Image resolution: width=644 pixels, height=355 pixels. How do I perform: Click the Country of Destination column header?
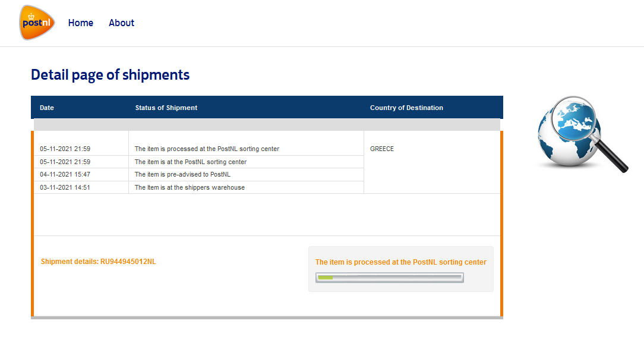click(x=406, y=108)
